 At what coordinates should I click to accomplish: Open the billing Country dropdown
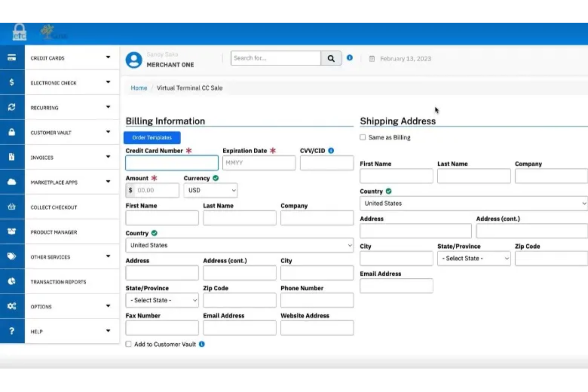point(239,245)
